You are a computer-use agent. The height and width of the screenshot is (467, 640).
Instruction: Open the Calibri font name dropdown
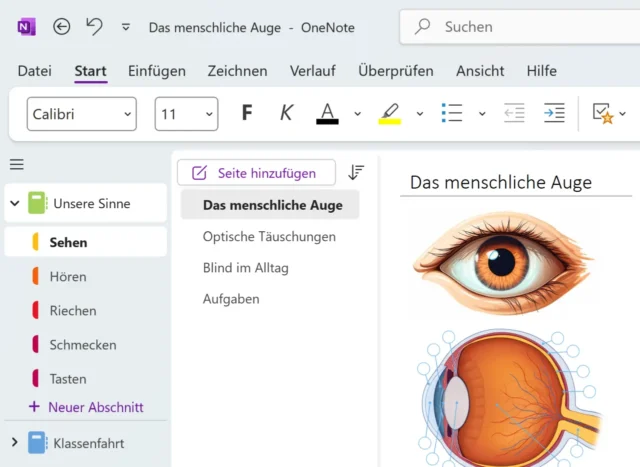[x=82, y=114]
